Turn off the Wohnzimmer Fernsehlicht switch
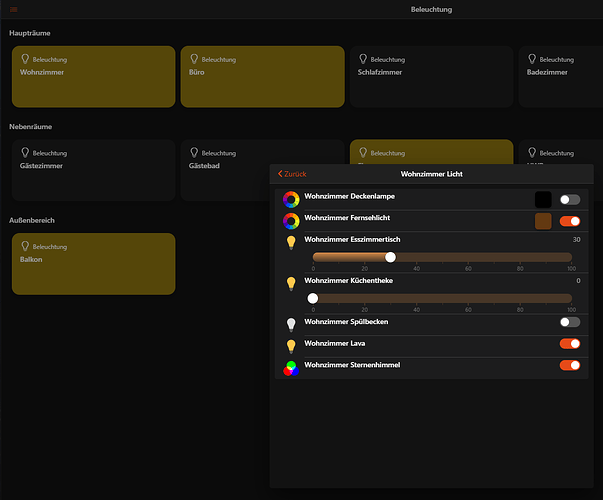Screen dimensions: 603x500 (570, 221)
